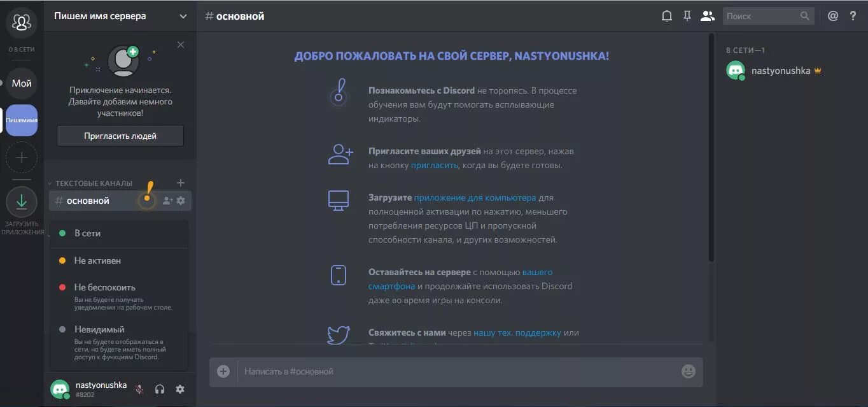Set status to "Не беспокоить"

(x=119, y=296)
